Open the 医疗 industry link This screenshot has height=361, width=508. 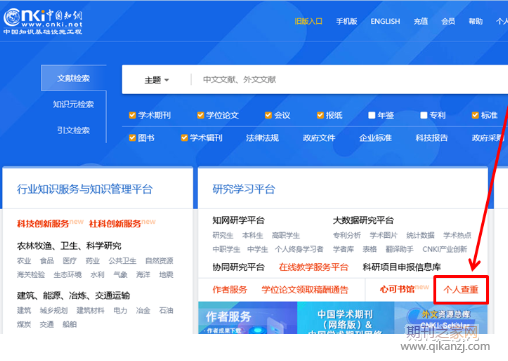(x=70, y=261)
